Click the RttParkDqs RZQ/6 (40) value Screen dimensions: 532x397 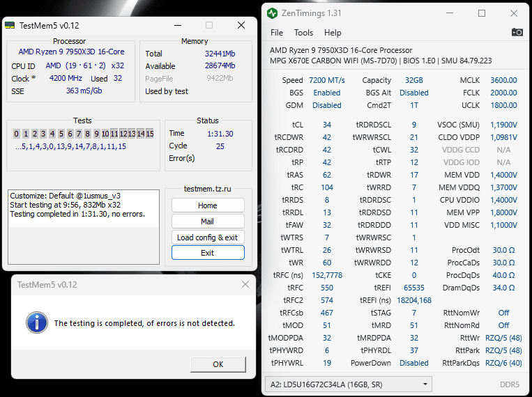503,363
